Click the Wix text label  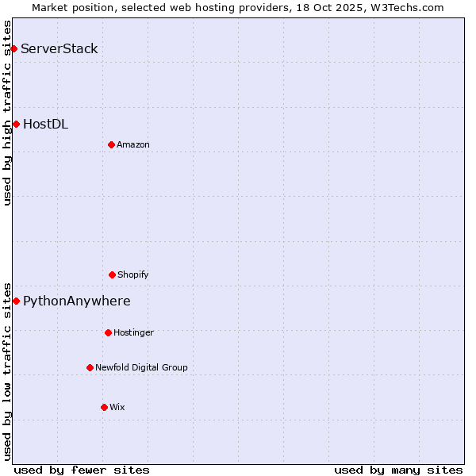click(117, 408)
